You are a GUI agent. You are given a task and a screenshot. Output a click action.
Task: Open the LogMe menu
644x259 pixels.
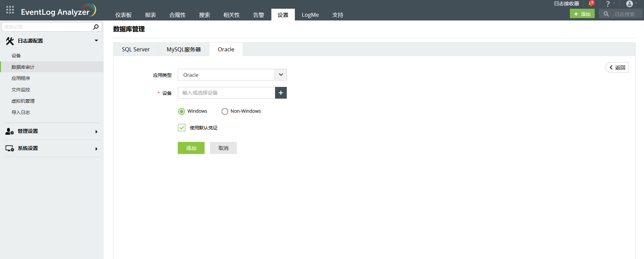pyautogui.click(x=310, y=15)
